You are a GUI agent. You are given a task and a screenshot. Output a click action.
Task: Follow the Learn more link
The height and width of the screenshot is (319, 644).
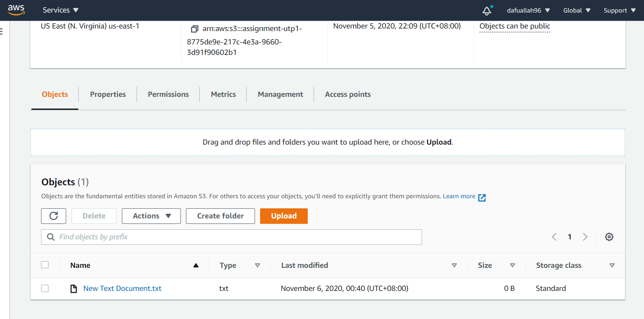point(459,196)
